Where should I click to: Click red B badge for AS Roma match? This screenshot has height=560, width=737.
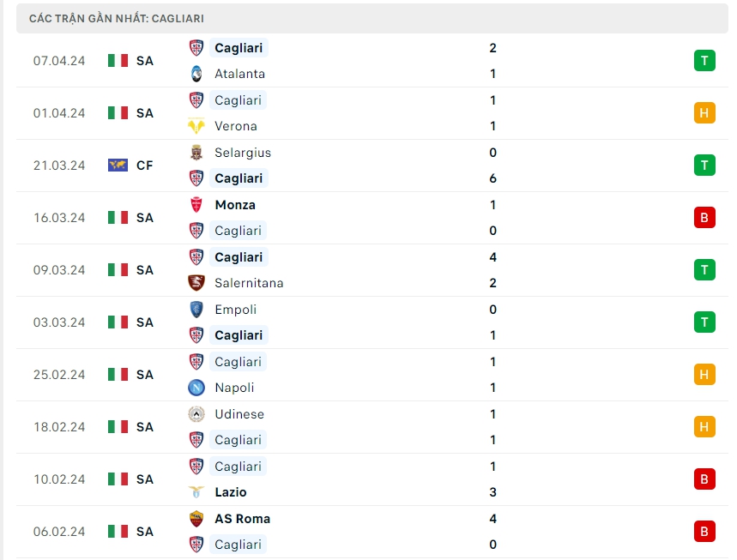click(704, 531)
